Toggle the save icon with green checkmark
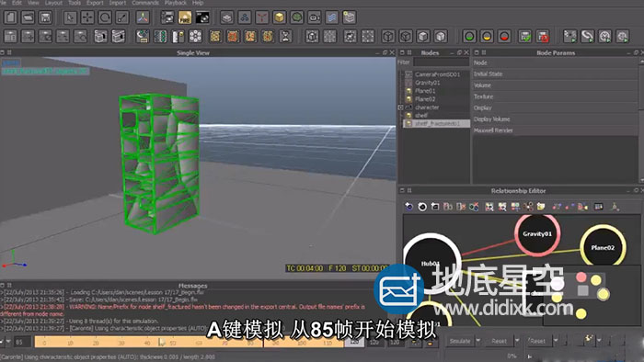Viewport: 644px width, 362px height. point(525,37)
